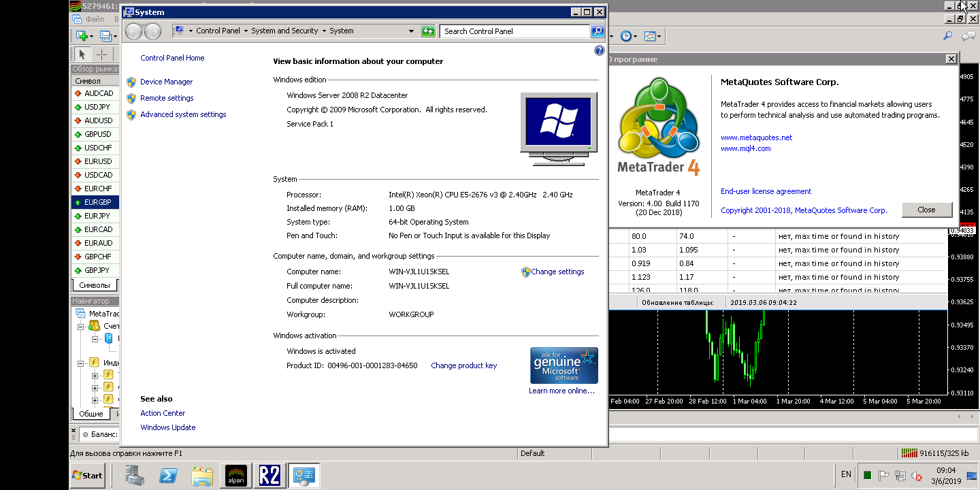Open End-user license agreement link
This screenshot has height=490, width=980.
click(x=766, y=191)
